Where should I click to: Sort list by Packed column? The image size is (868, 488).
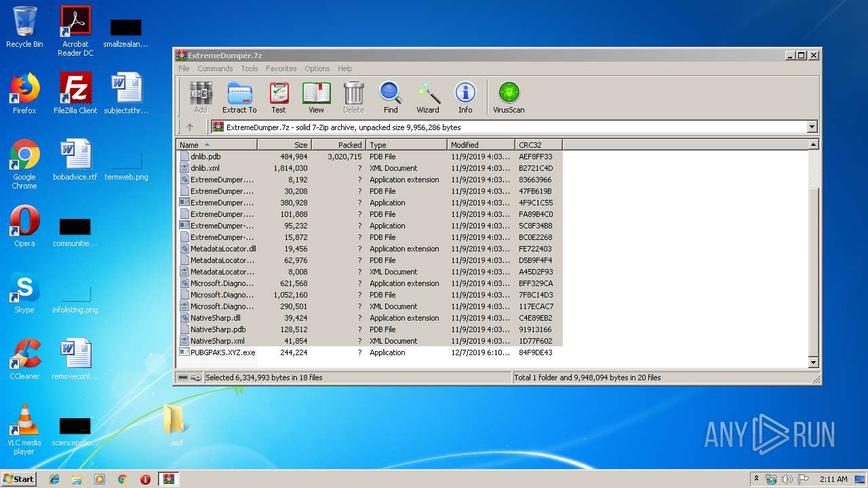point(338,144)
